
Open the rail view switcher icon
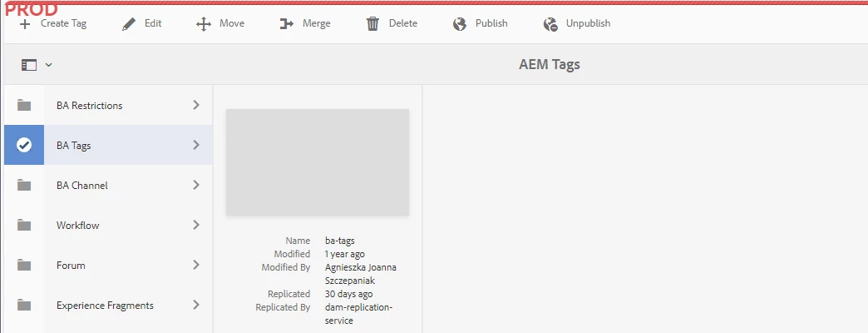coord(29,66)
